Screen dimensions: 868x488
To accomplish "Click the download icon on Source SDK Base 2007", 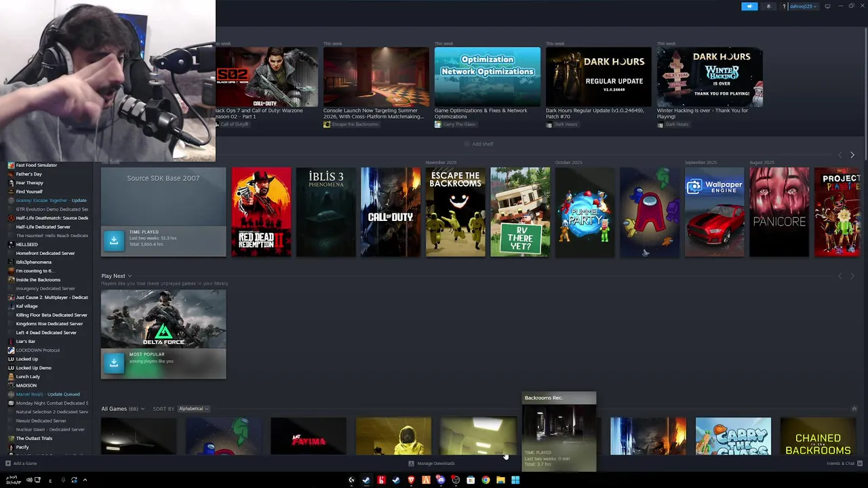I will tap(114, 239).
